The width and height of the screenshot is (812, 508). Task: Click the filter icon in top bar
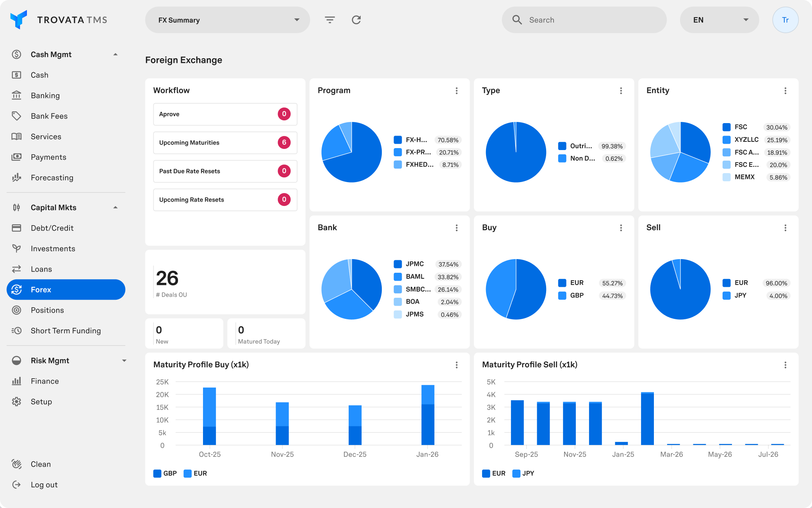330,20
